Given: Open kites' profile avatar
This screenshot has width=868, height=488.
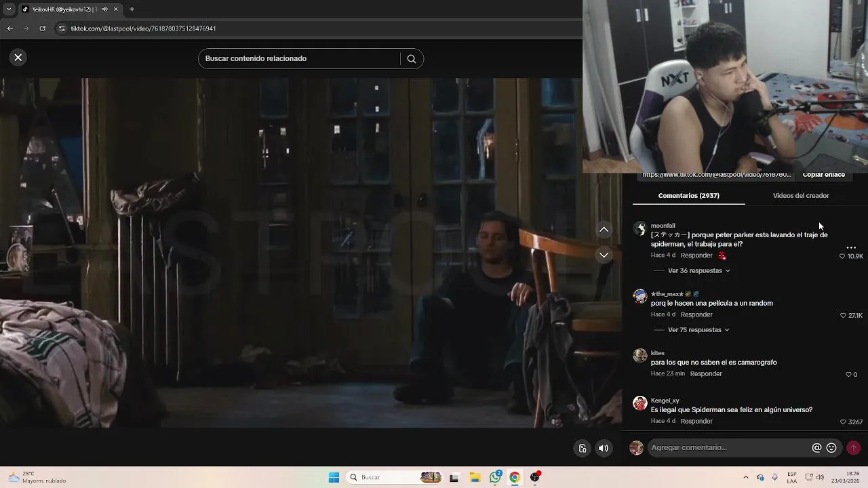Looking at the screenshot, I should pyautogui.click(x=639, y=356).
